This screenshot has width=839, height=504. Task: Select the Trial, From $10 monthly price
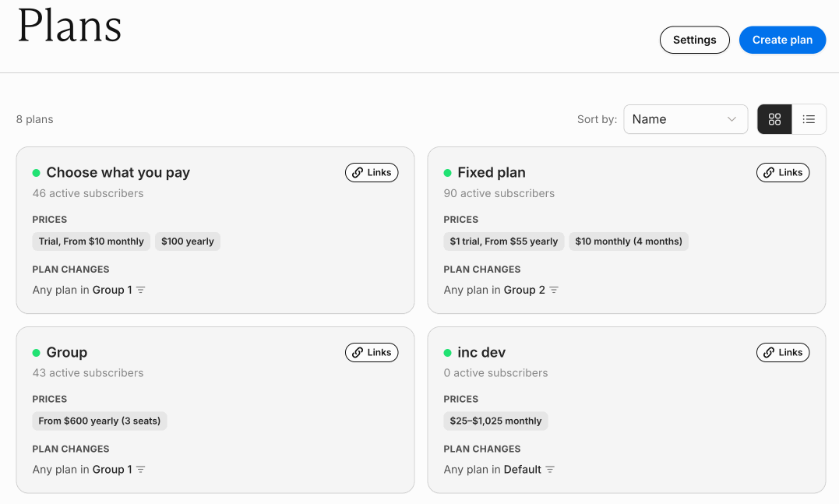point(91,241)
